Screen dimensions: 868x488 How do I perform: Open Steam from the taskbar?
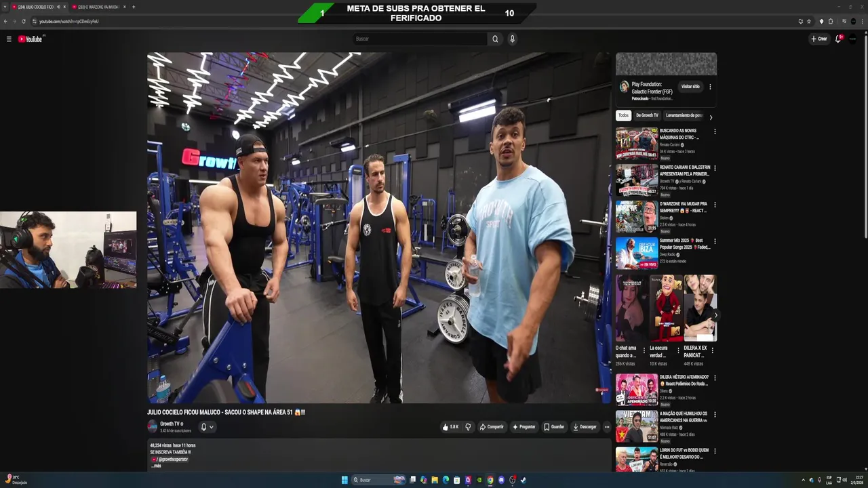pyautogui.click(x=523, y=480)
